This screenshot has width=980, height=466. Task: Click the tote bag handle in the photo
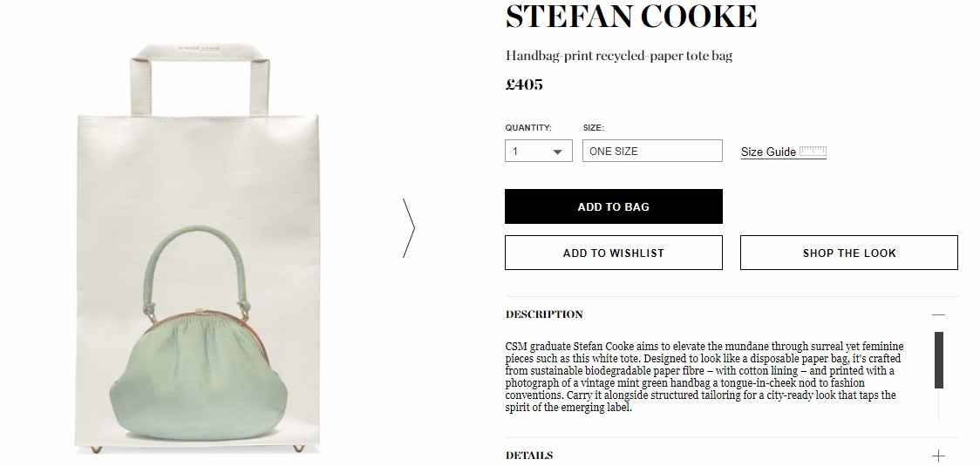pos(200,79)
